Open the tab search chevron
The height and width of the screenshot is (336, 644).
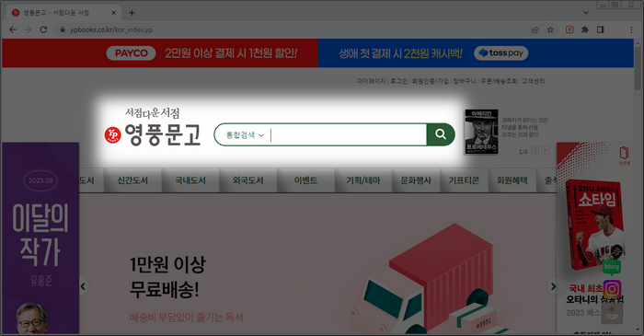click(x=586, y=13)
